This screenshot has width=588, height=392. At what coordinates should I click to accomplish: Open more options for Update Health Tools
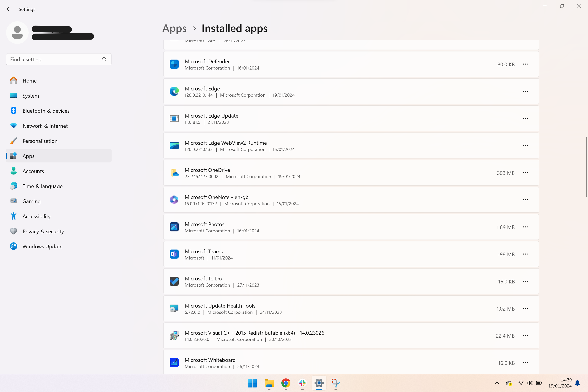click(525, 309)
